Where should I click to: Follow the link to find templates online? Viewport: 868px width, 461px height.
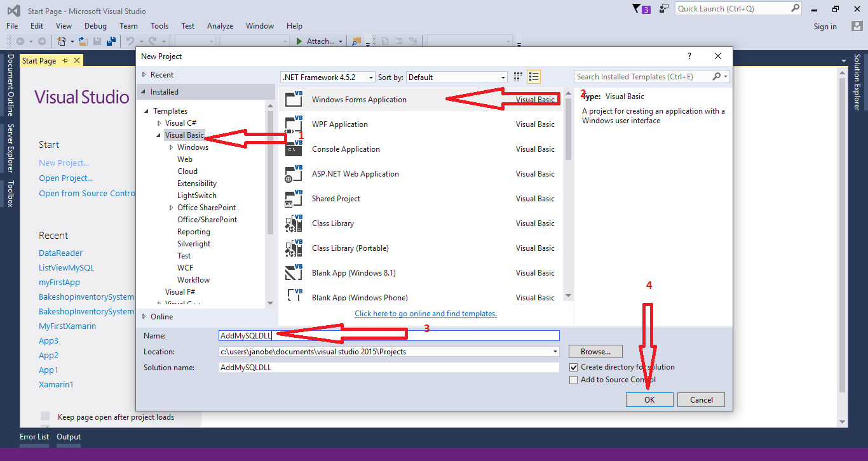425,313
